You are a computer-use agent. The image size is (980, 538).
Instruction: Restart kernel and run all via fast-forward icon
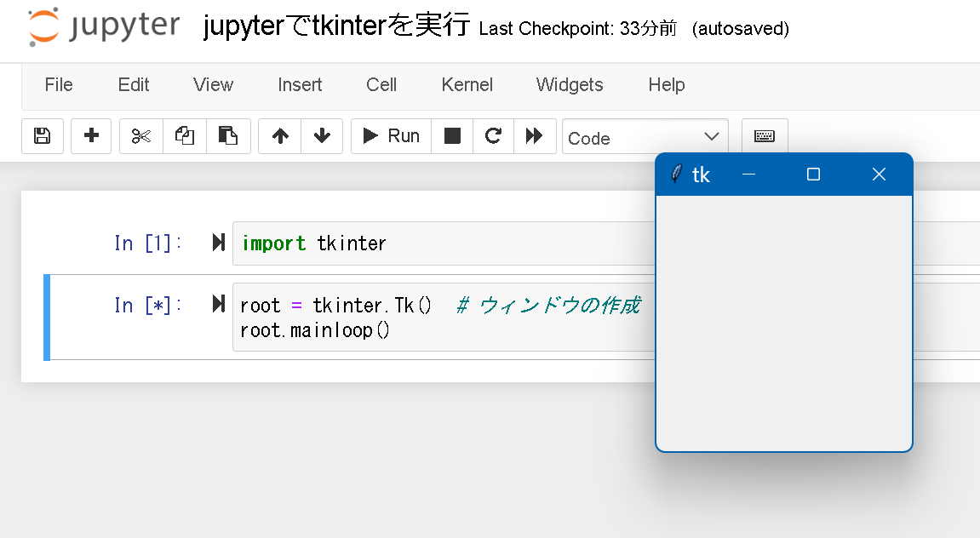[535, 135]
